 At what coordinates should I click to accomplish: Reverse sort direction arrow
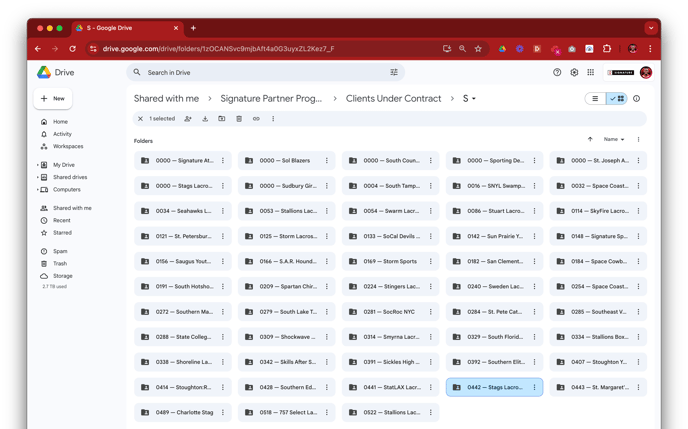(590, 139)
